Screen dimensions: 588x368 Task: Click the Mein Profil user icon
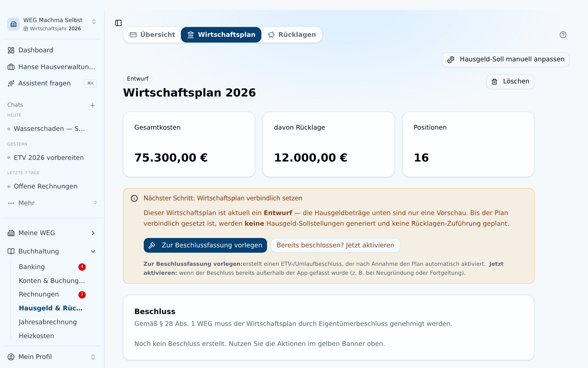[x=11, y=357]
